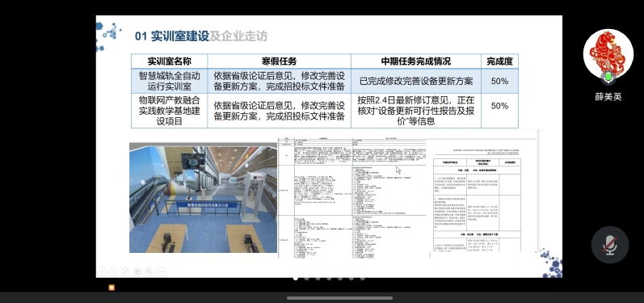Screen dimensions: 644x303
Task: Open the see-all-slides icon in slideshow controls
Action: [137, 271]
